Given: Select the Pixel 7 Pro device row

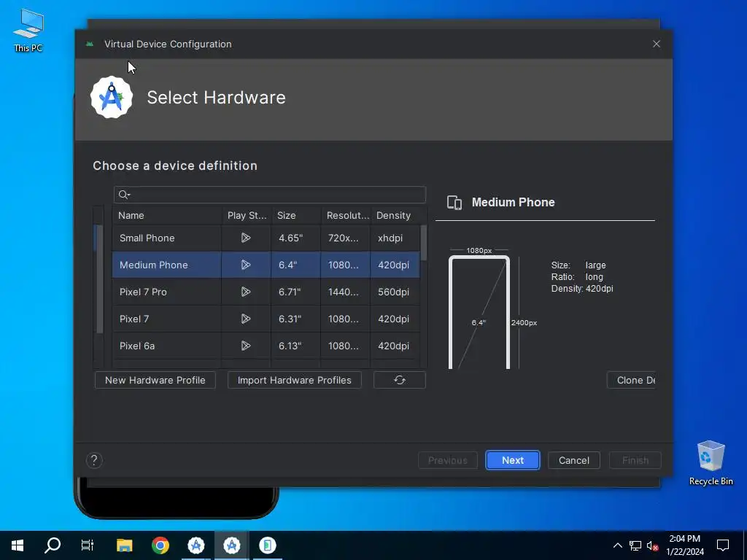Looking at the screenshot, I should (266, 292).
